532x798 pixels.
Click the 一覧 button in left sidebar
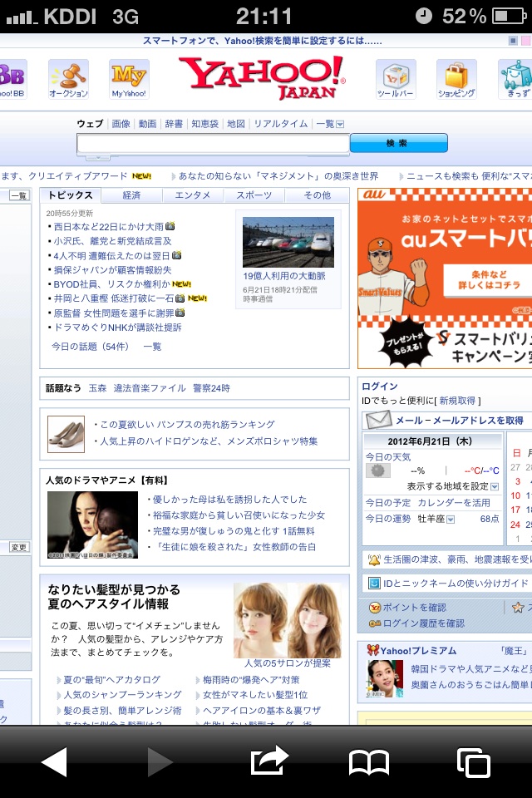coord(19,195)
